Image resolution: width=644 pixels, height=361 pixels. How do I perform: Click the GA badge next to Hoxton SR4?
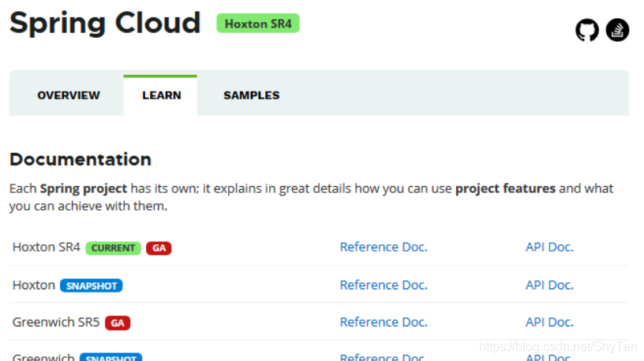[x=159, y=248]
